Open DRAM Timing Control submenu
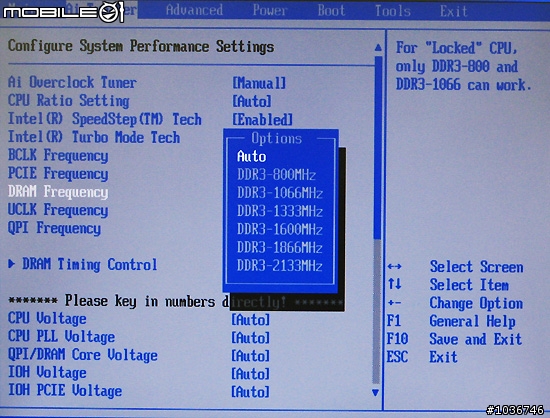The image size is (550, 418). 89,264
